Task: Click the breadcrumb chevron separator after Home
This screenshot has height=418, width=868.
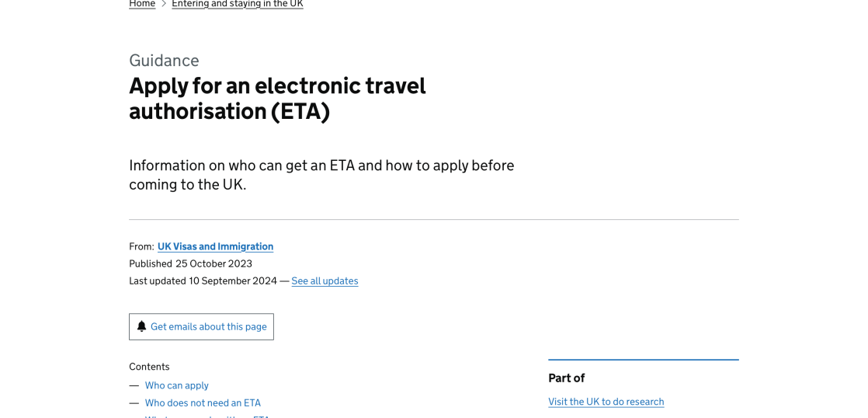Action: [x=164, y=4]
